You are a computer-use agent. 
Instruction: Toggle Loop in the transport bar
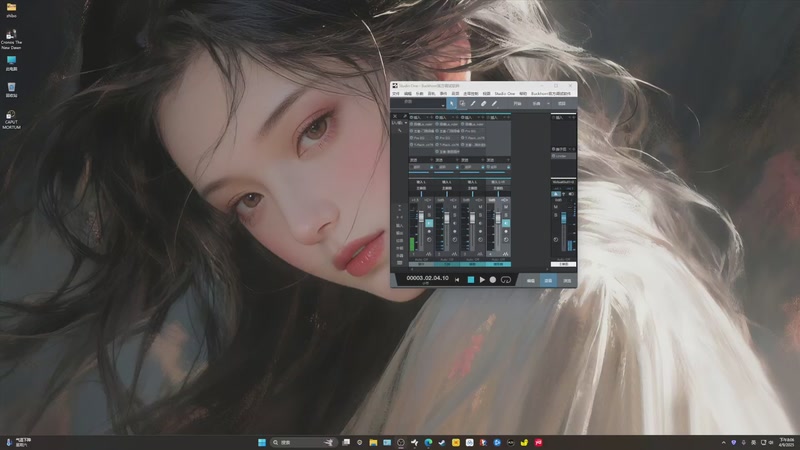[x=506, y=280]
